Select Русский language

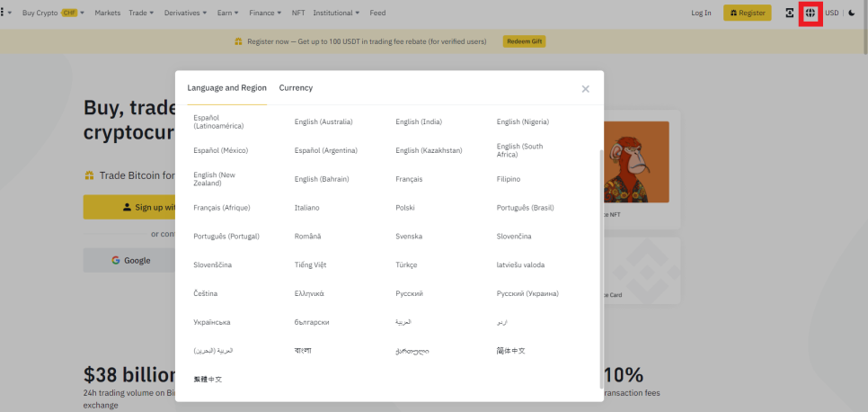click(409, 293)
